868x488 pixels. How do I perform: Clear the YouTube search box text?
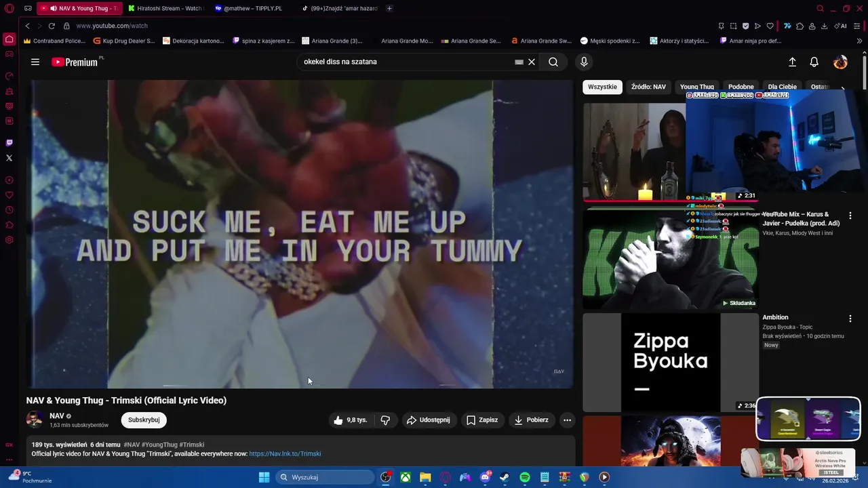[532, 62]
